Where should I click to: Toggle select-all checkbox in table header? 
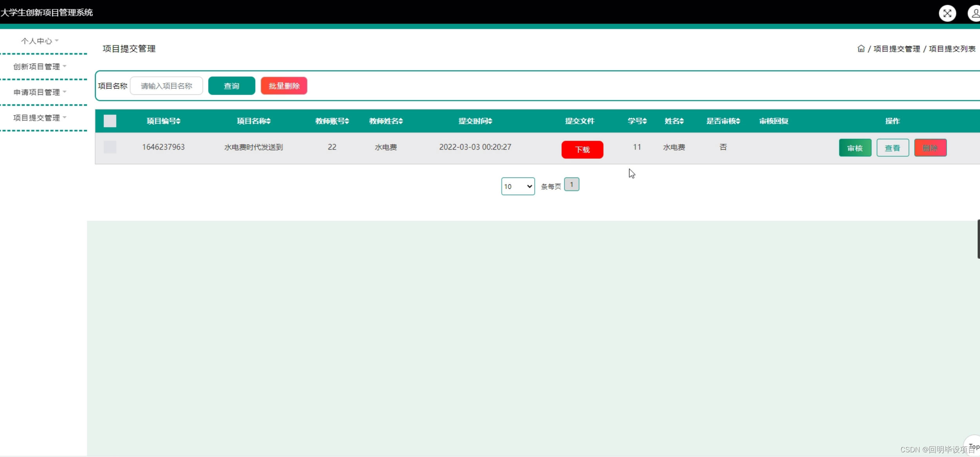point(110,121)
